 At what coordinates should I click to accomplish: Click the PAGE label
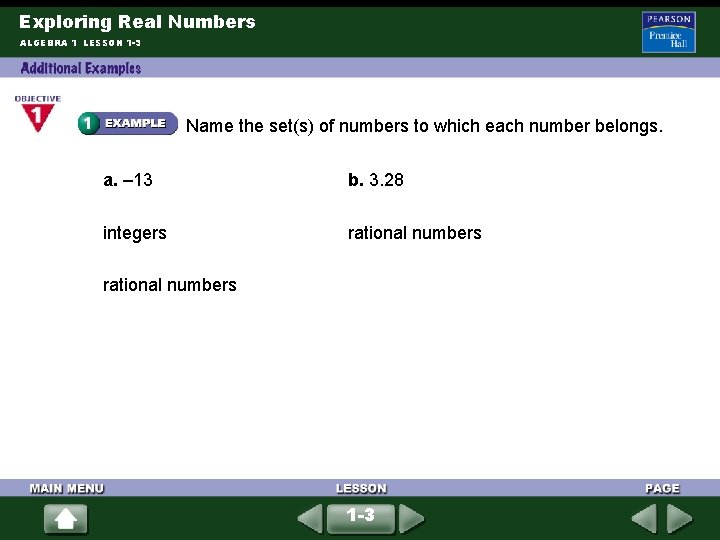(x=662, y=488)
